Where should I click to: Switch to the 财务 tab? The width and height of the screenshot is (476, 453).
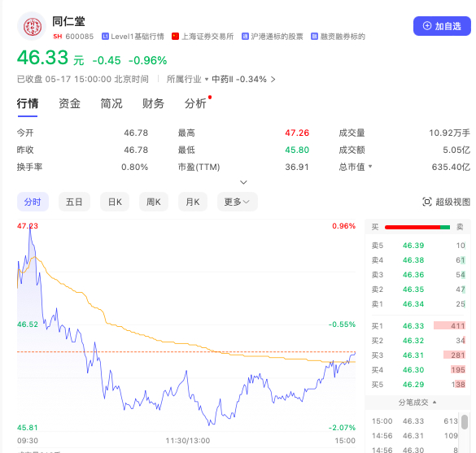pyautogui.click(x=153, y=104)
